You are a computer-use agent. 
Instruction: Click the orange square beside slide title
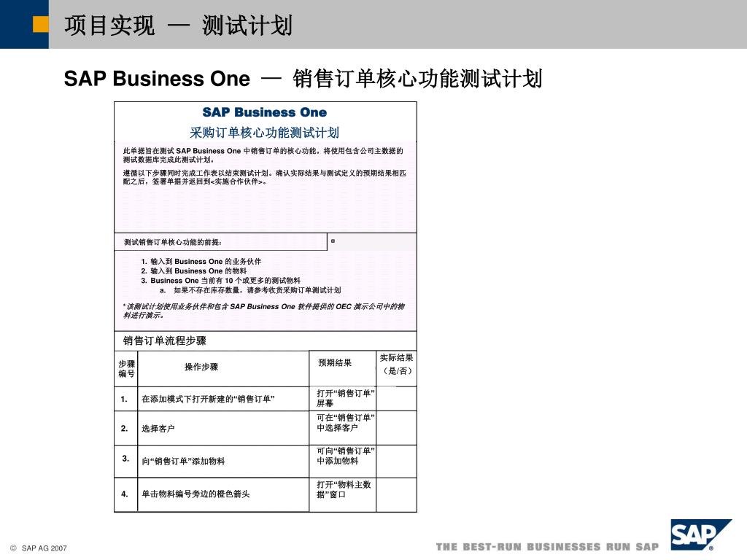(x=41, y=24)
